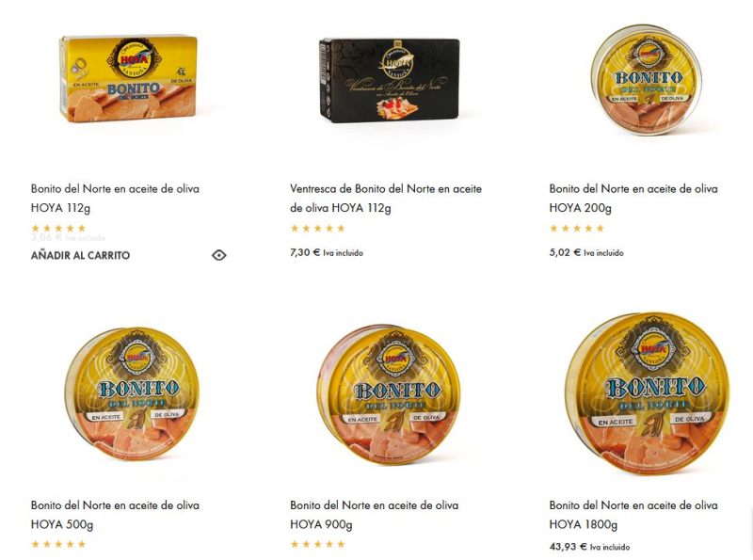The width and height of the screenshot is (753, 560).
Task: Click the quick view eye icon
Action: click(x=219, y=255)
